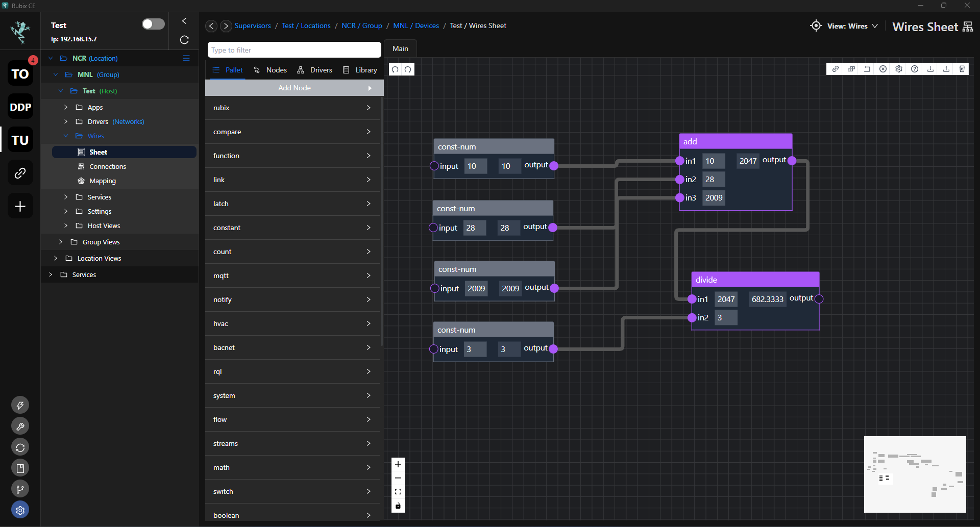The image size is (980, 527).
Task: Switch to the Nodes tab
Action: (x=270, y=70)
